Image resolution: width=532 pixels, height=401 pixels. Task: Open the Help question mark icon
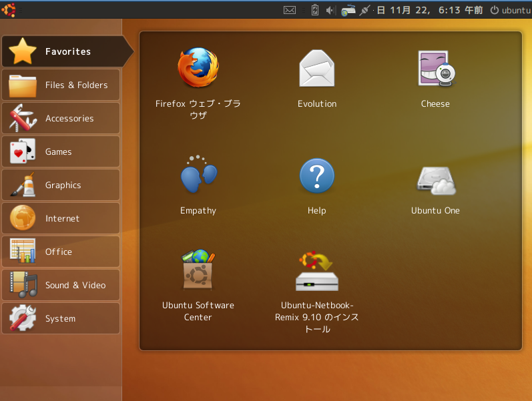click(317, 175)
